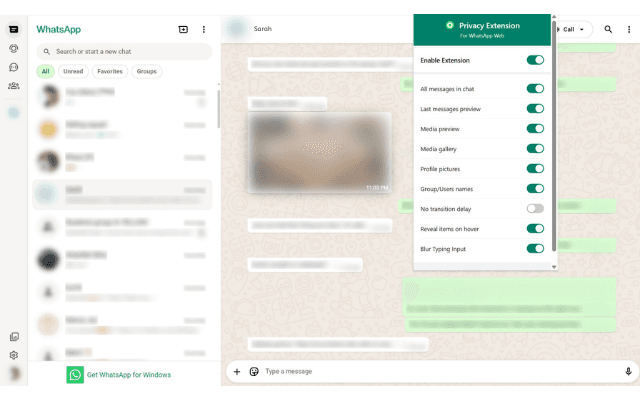Open the emoji picker

pos(254,371)
